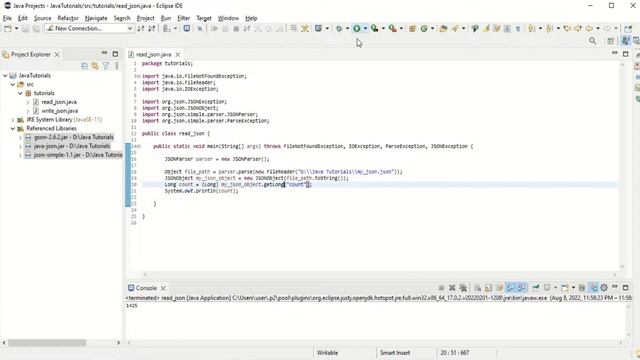Collapse the src folder node
Viewport: 640px width, 360px height.
pos(13,84)
